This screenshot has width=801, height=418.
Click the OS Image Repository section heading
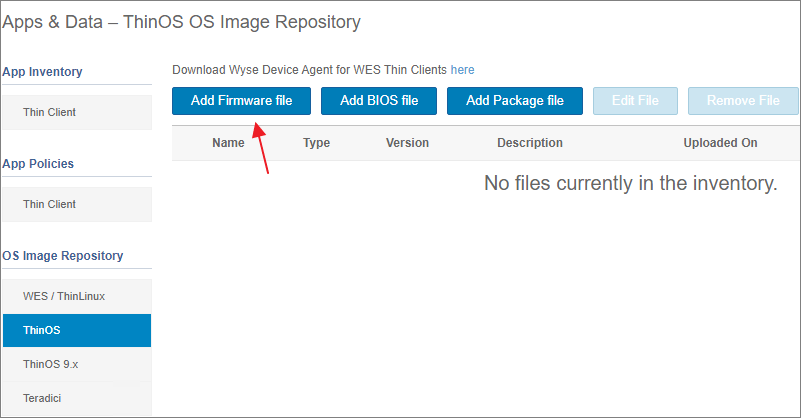pos(63,256)
